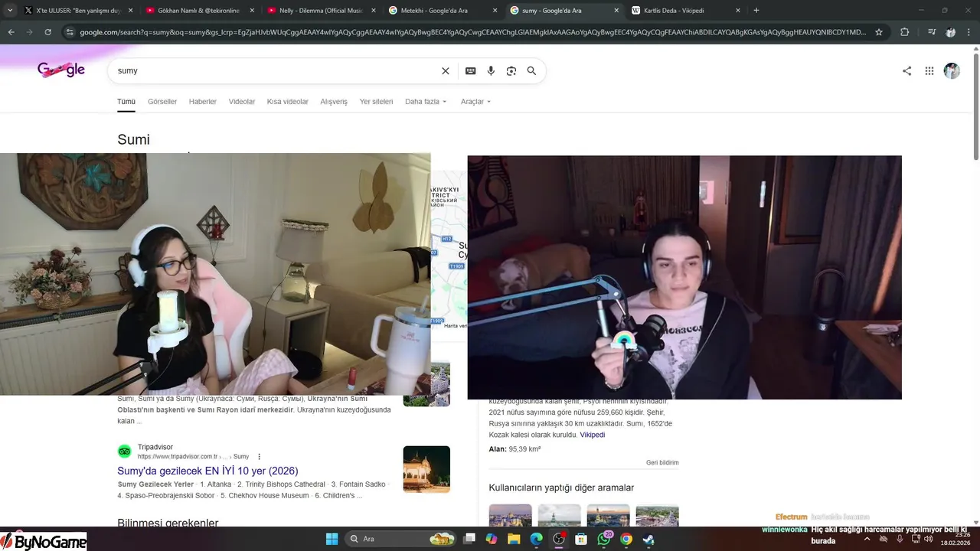Open File Explorer from the taskbar
The width and height of the screenshot is (980, 551).
coord(514,539)
